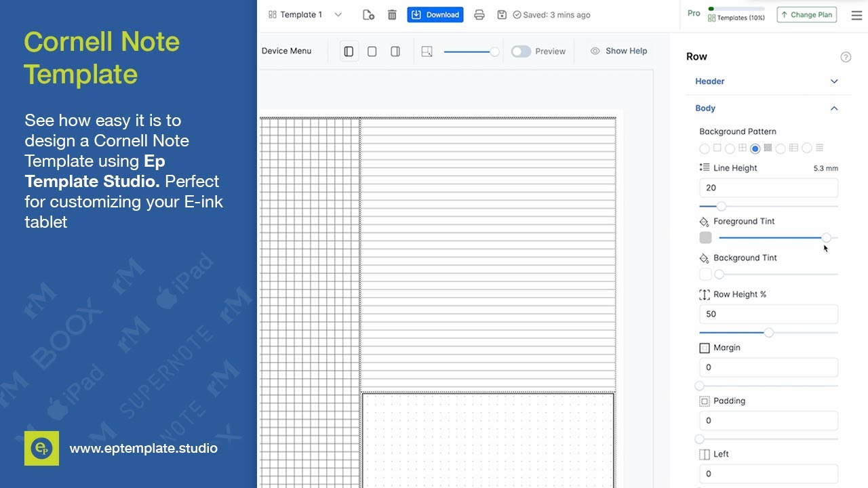The width and height of the screenshot is (868, 488).
Task: Click the Line Height input field
Action: [x=768, y=188]
